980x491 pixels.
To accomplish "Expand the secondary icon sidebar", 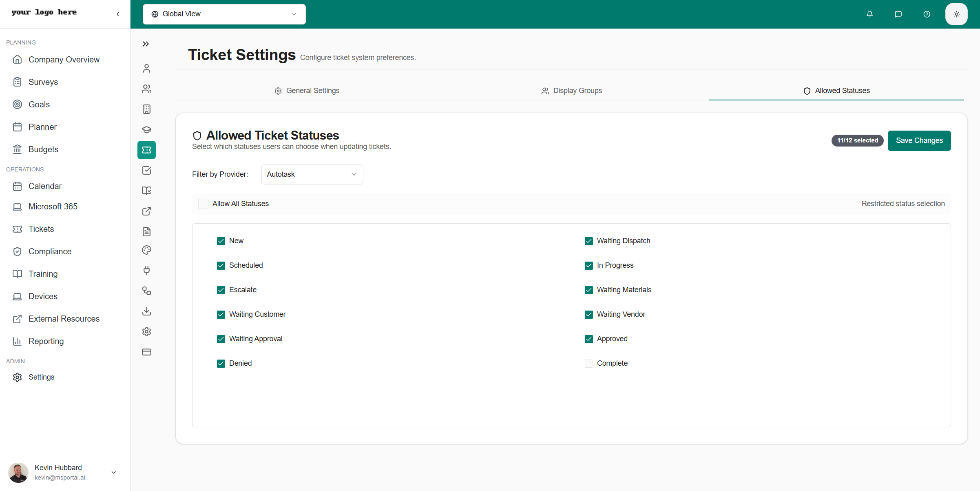I will [146, 44].
